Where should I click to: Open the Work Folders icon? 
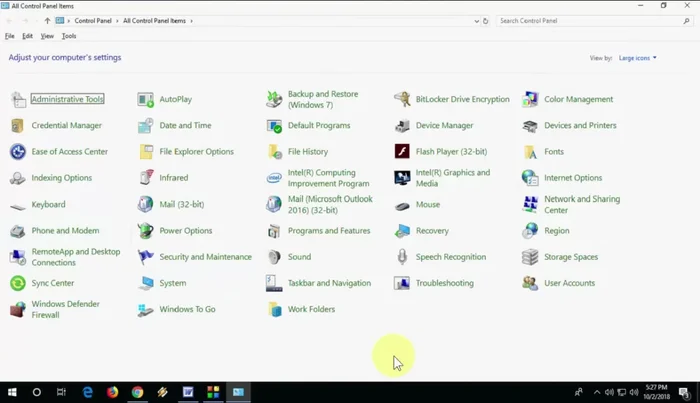tap(274, 310)
